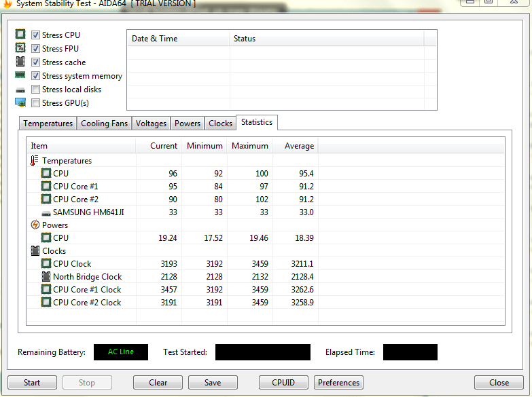Click the Elapsed Time field
Image resolution: width=532 pixels, height=397 pixels.
(x=410, y=352)
